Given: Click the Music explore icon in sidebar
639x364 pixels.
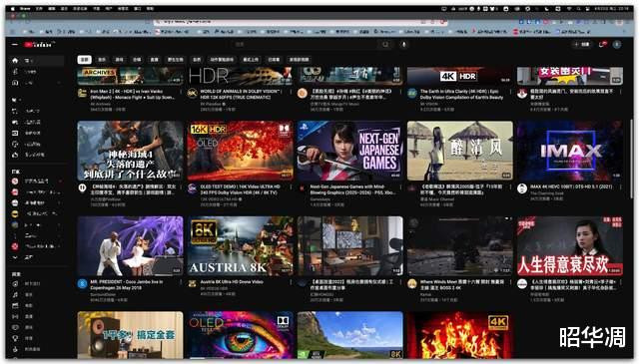Looking at the screenshot, I should tap(15, 294).
